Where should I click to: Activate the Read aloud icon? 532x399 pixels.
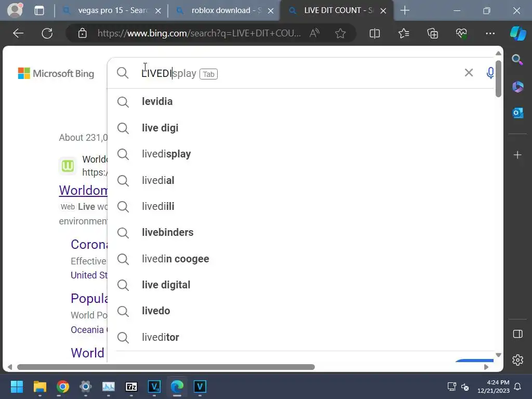[314, 33]
